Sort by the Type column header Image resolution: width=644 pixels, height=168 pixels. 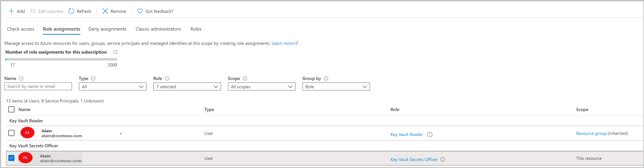[x=209, y=109]
